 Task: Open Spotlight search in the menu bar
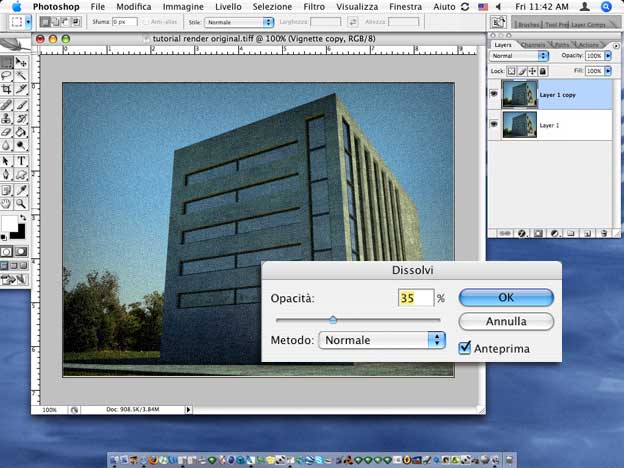pyautogui.click(x=606, y=6)
